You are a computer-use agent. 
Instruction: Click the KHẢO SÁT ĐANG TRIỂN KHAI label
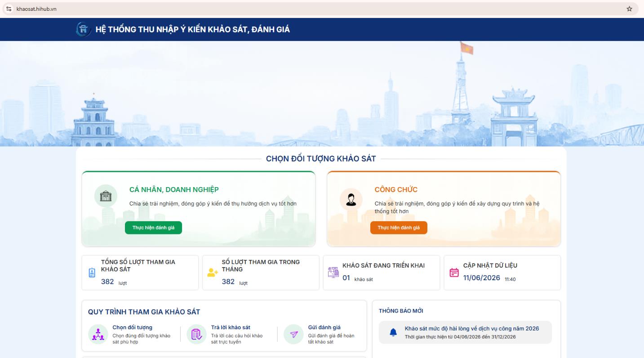[x=383, y=265]
